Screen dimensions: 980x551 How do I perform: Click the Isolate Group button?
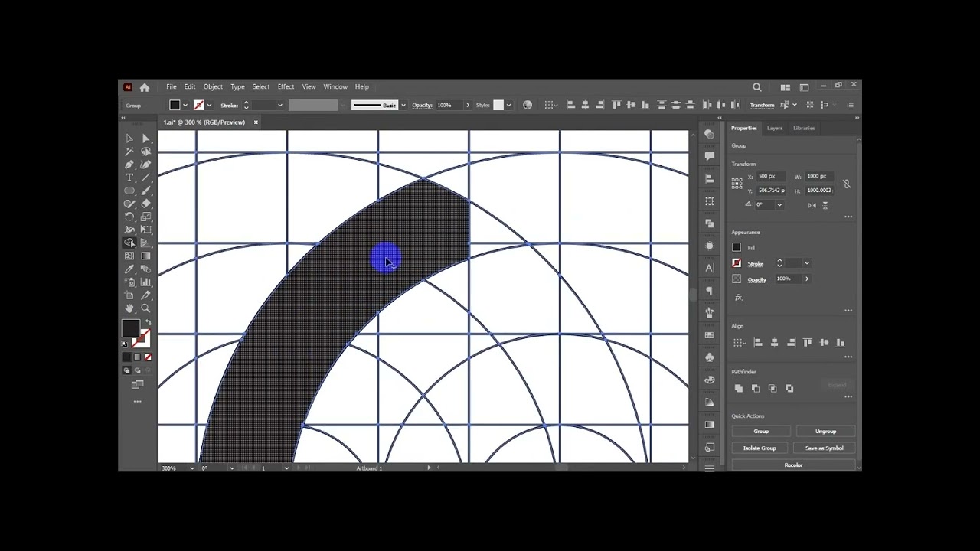pyautogui.click(x=759, y=448)
